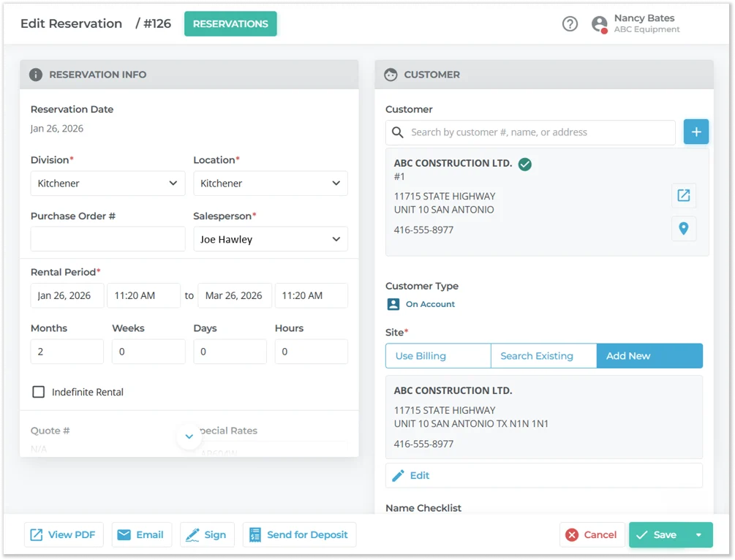The image size is (735, 560).
Task: Go to the Reservations page
Action: coord(230,24)
